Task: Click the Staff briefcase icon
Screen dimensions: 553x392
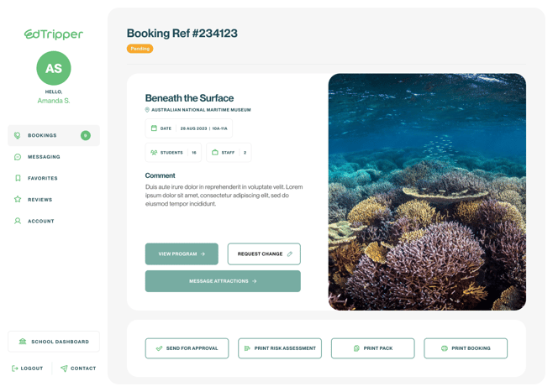Action: point(215,153)
